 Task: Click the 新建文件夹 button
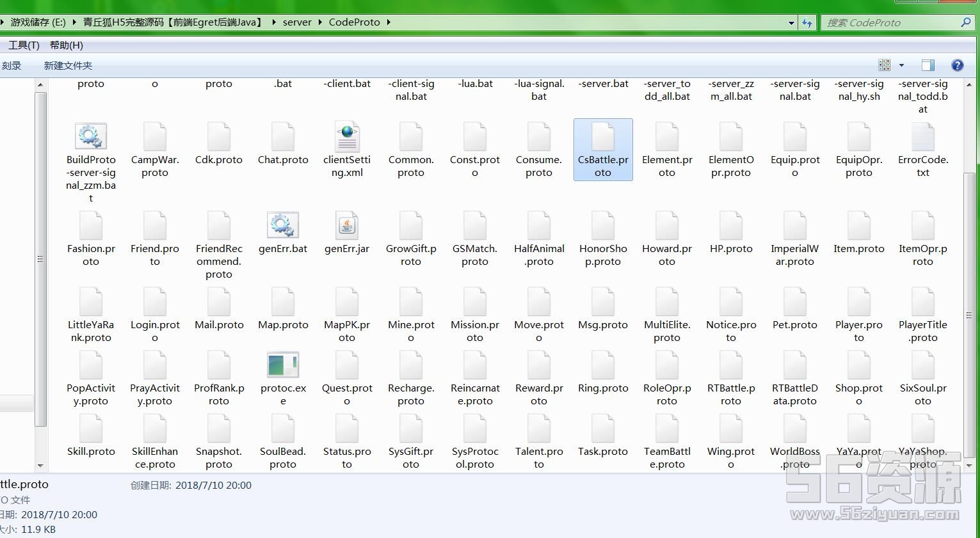68,66
